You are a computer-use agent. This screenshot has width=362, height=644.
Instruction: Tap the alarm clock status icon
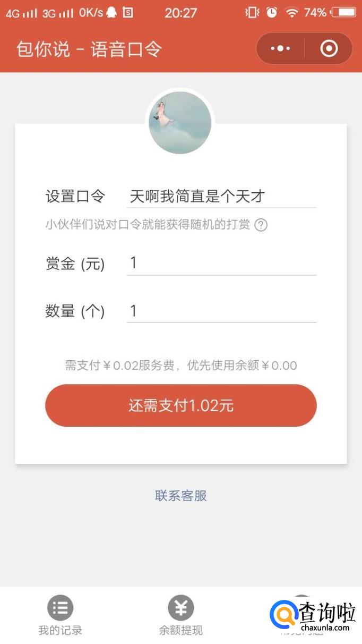click(x=272, y=12)
